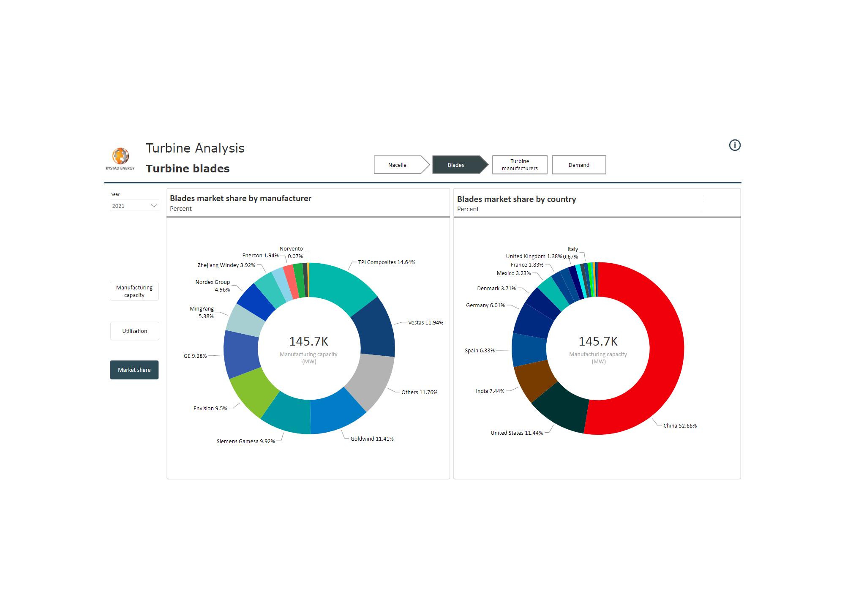Viewport: 845px width, 616px height.
Task: Open the Turbine manufacturers page
Action: pyautogui.click(x=520, y=165)
